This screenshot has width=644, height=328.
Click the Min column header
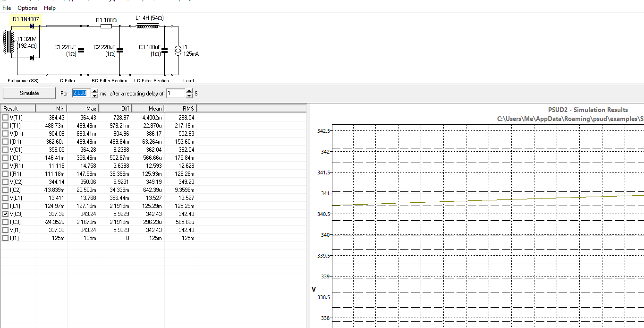51,108
